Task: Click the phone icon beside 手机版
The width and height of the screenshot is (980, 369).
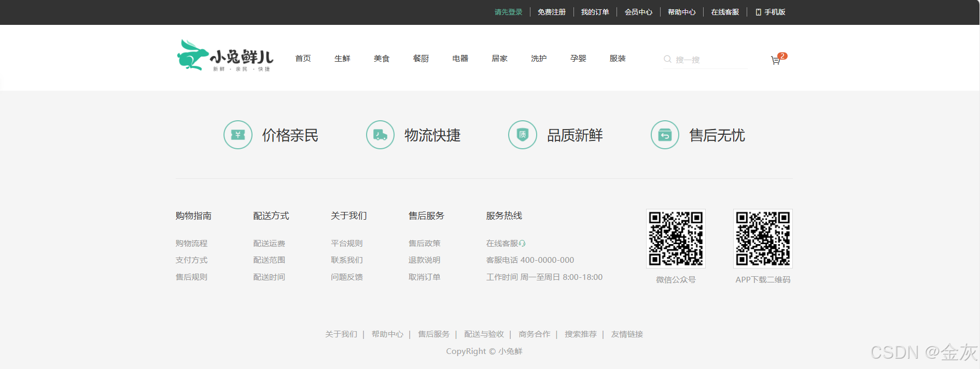Action: 759,12
